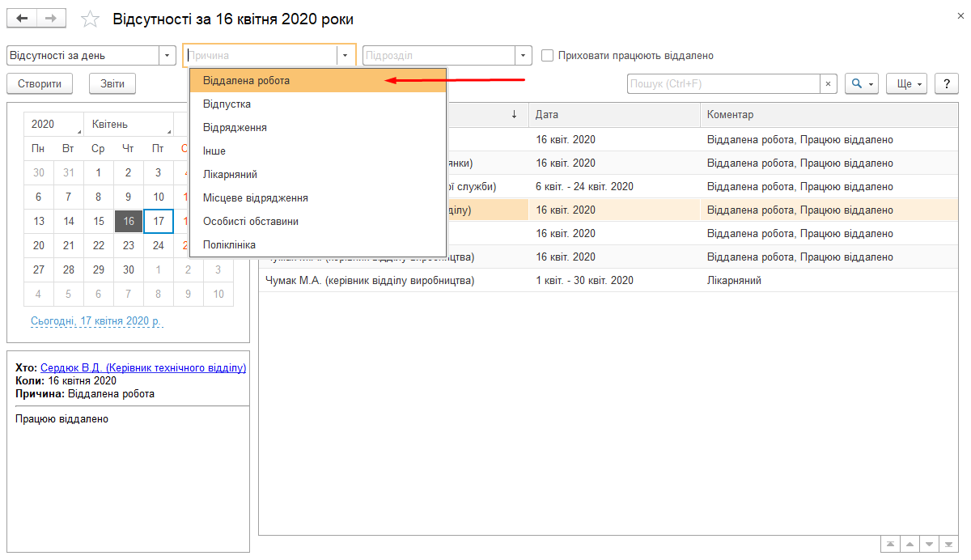
Task: Enable 'Приховати працюють віддалено' checkbox
Action: click(x=548, y=56)
